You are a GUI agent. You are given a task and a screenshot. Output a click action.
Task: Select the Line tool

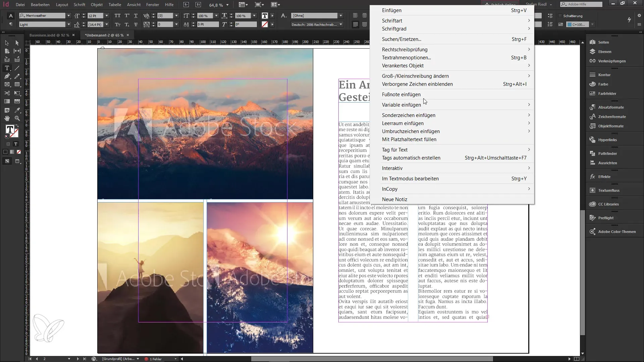(x=17, y=68)
